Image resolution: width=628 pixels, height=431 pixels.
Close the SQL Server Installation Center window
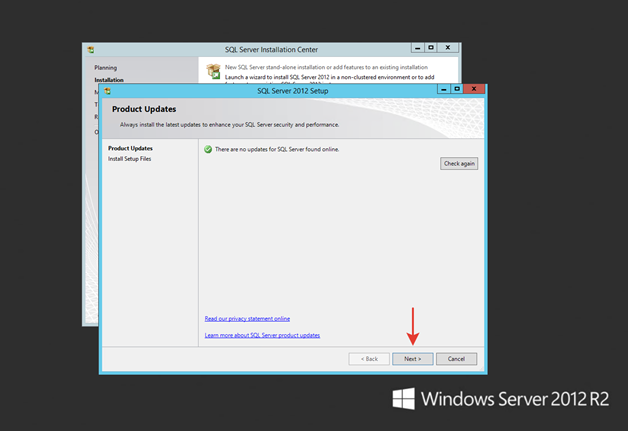[448, 48]
